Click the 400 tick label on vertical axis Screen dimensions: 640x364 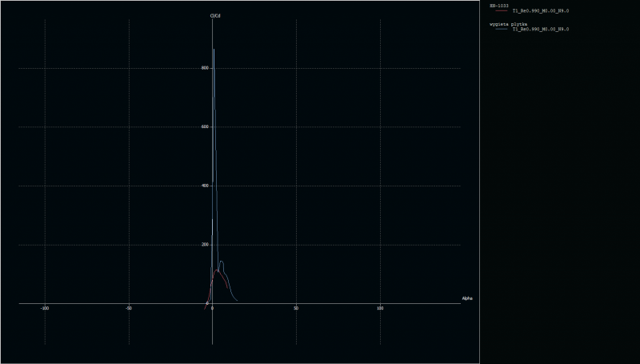click(205, 186)
